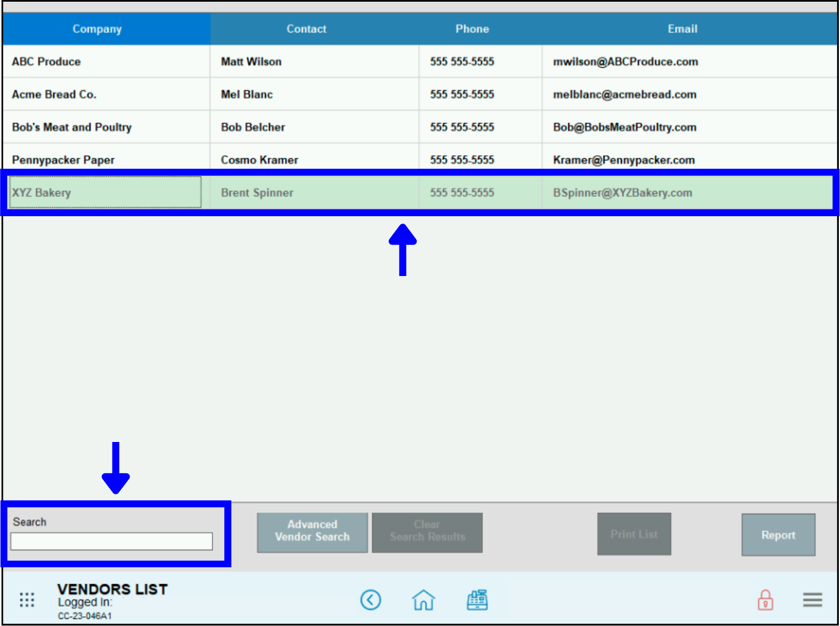Screen dimensions: 840x626
Task: Click the Print List button
Action: 633,533
